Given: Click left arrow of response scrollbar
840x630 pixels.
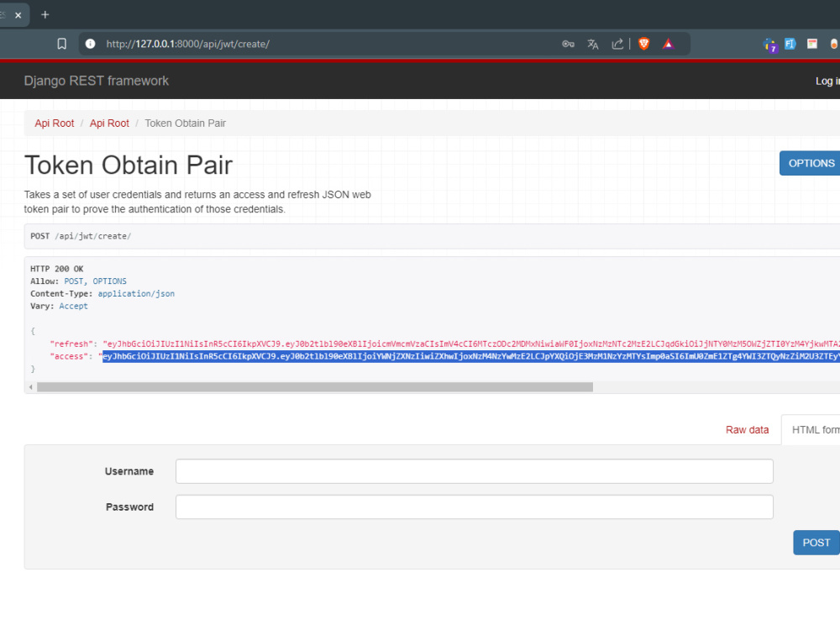Looking at the screenshot, I should point(30,386).
